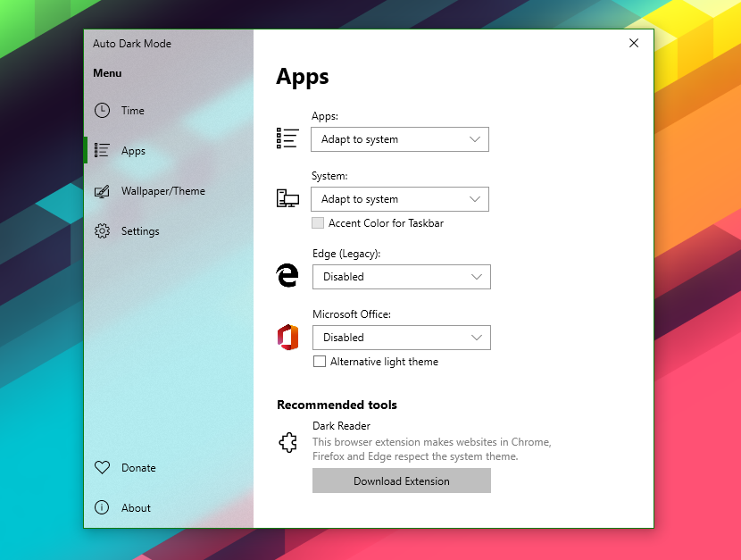Expand the Microsoft Office dropdown

coord(402,338)
